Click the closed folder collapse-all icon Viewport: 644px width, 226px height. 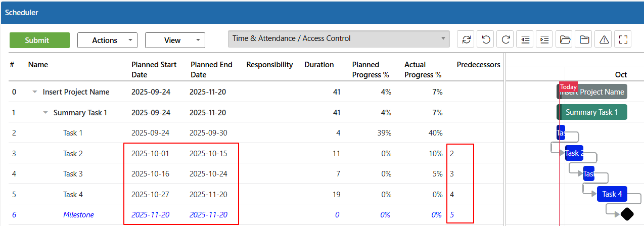[x=584, y=39]
